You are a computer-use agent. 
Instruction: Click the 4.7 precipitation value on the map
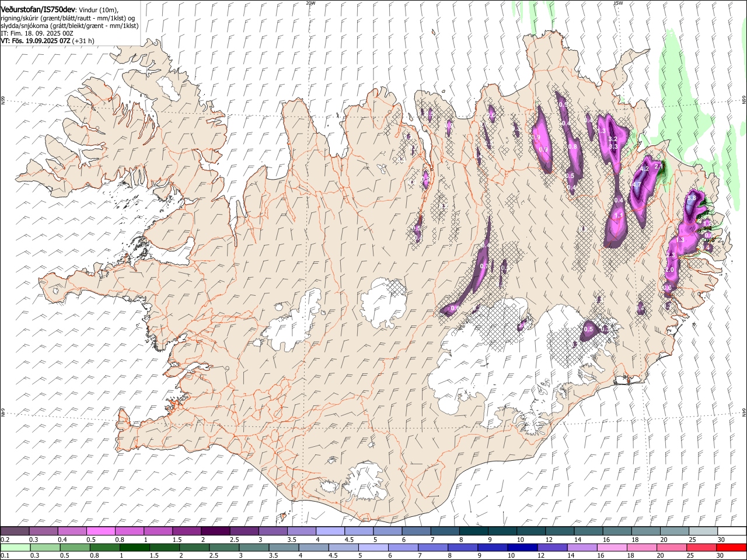(x=637, y=185)
